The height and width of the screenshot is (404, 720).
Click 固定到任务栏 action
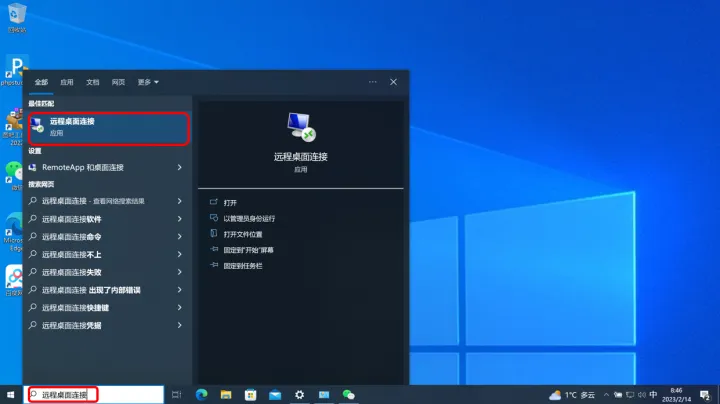[243, 266]
